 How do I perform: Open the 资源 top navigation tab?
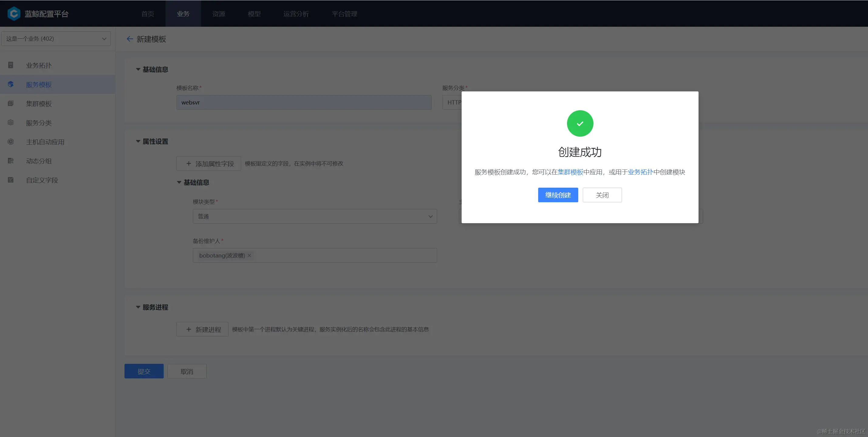(219, 14)
